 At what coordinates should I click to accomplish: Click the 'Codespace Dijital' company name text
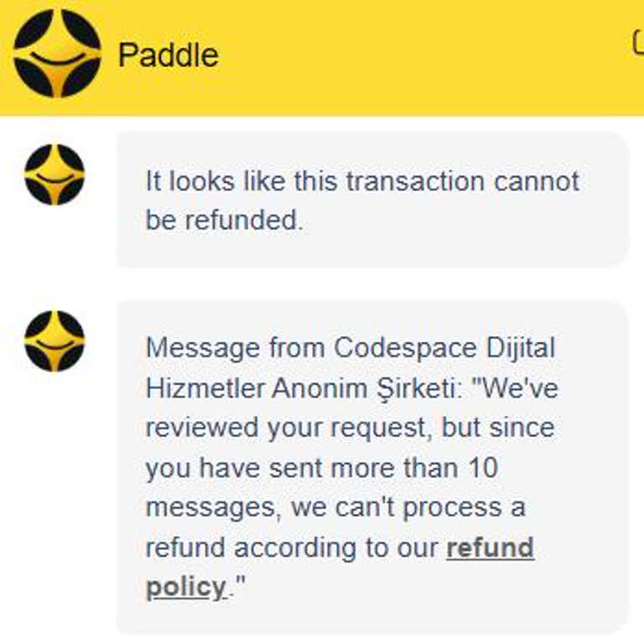tap(444, 347)
